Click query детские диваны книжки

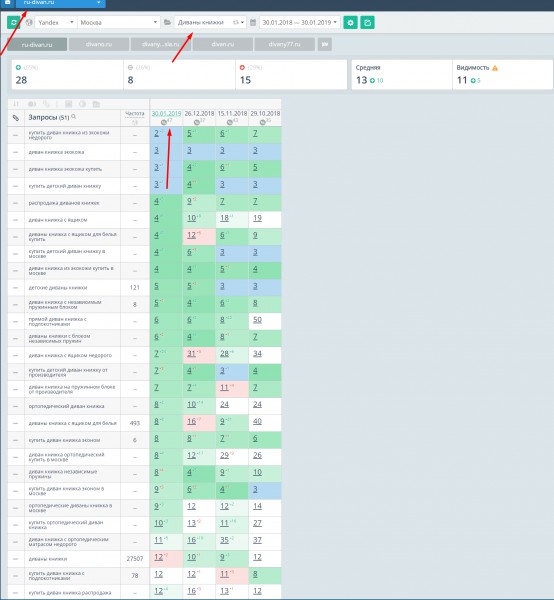(58, 288)
